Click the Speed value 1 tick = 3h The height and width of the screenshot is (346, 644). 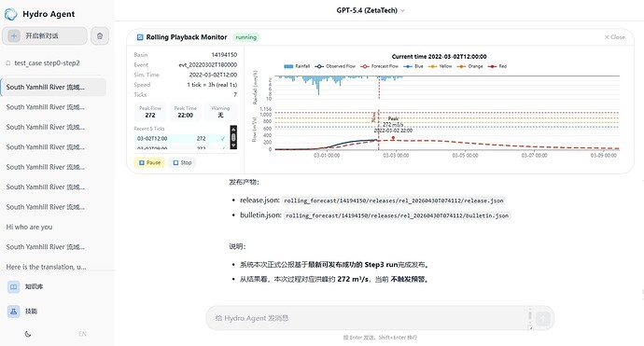(x=212, y=85)
